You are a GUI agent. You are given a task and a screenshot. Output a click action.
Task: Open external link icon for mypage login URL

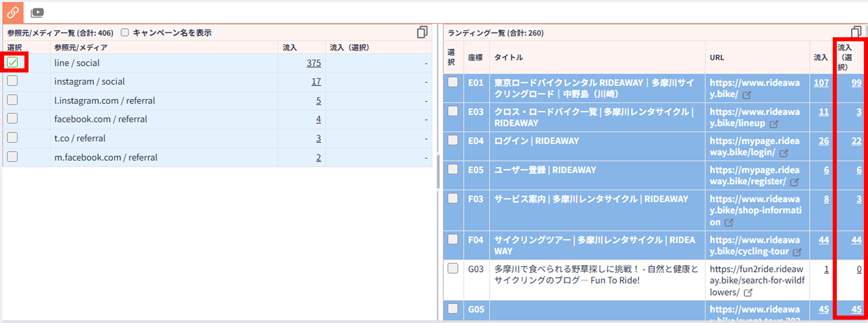coord(784,153)
